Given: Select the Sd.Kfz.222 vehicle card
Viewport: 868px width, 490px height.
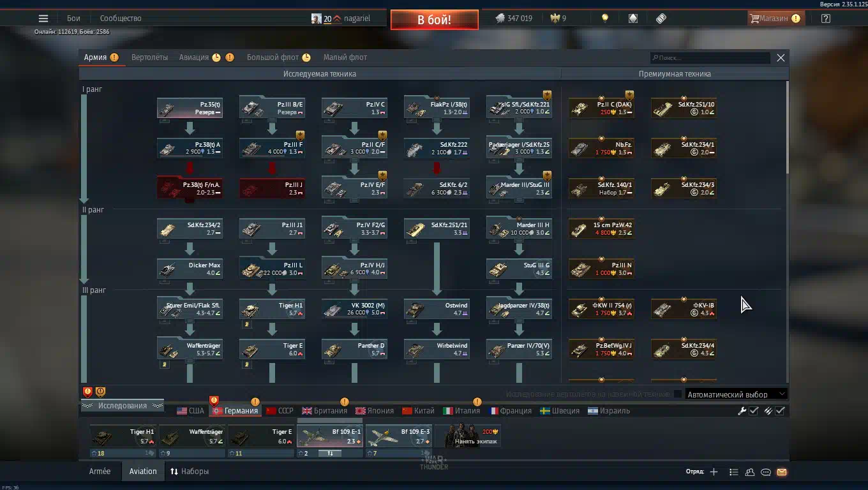Looking at the screenshot, I should pos(437,148).
